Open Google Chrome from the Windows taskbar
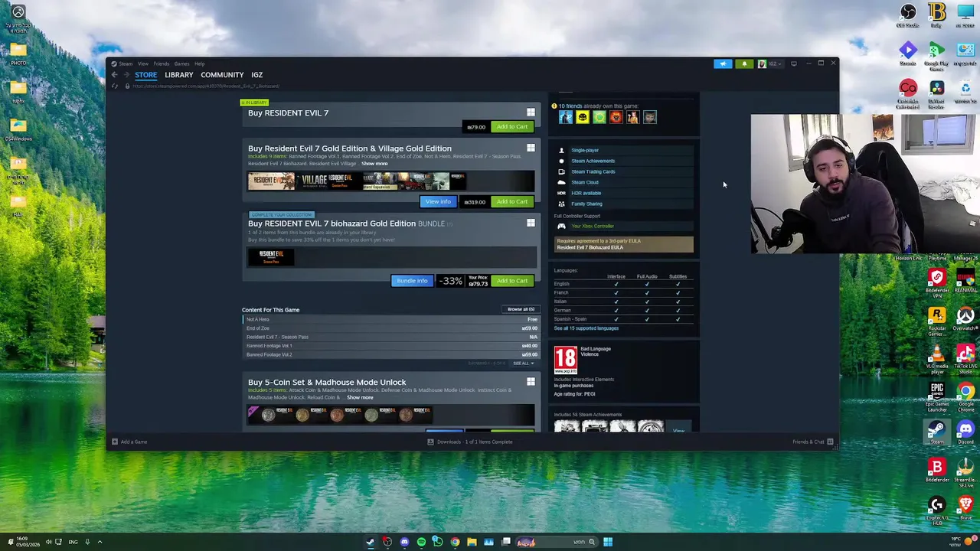 [455, 542]
